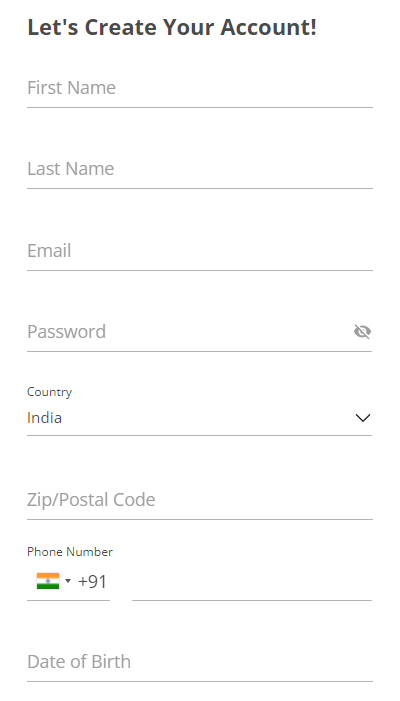
Task: Click the India flag icon
Action: (48, 581)
